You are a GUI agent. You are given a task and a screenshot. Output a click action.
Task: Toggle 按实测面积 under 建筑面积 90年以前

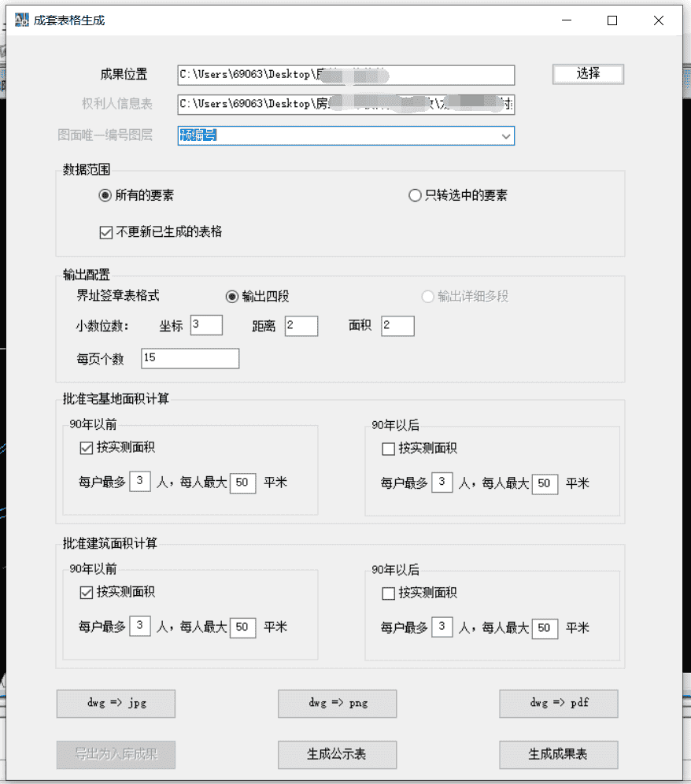pyautogui.click(x=87, y=593)
